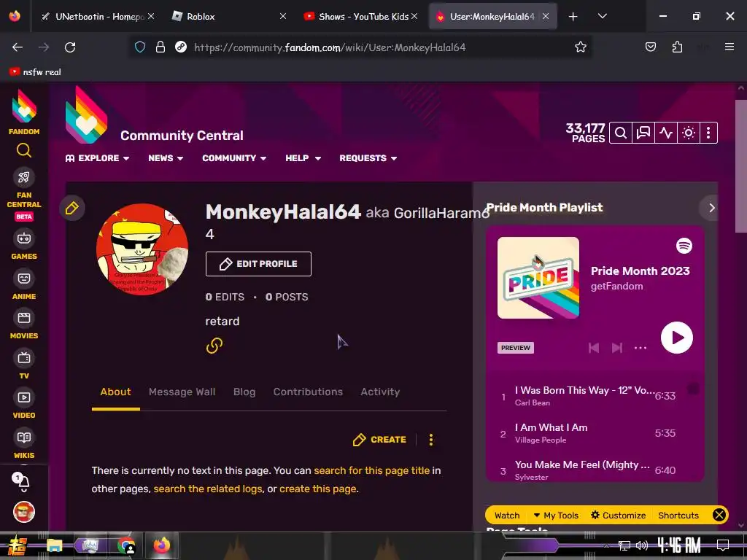This screenshot has width=747, height=560.
Task: Follow the 'create this page' link
Action: tap(318, 489)
